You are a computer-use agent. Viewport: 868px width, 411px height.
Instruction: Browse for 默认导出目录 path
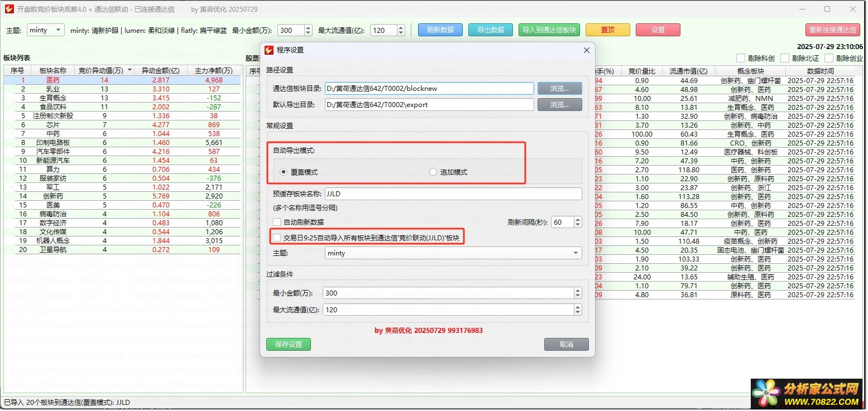[560, 104]
